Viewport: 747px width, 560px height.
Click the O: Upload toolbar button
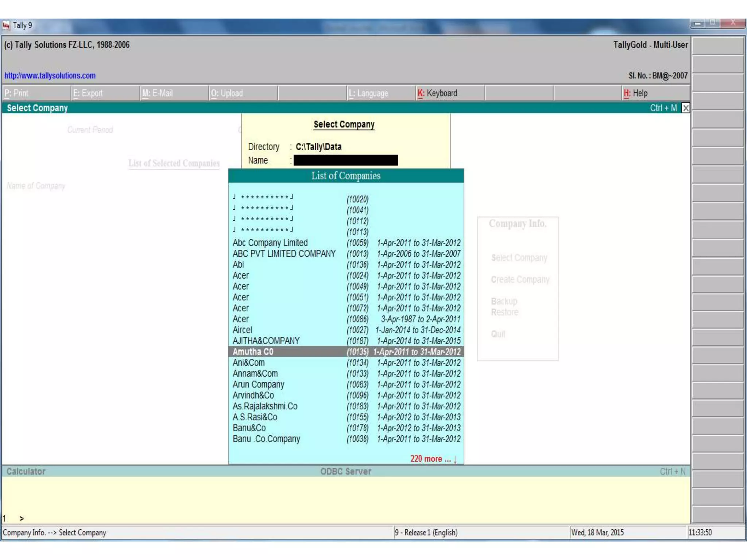tap(227, 93)
